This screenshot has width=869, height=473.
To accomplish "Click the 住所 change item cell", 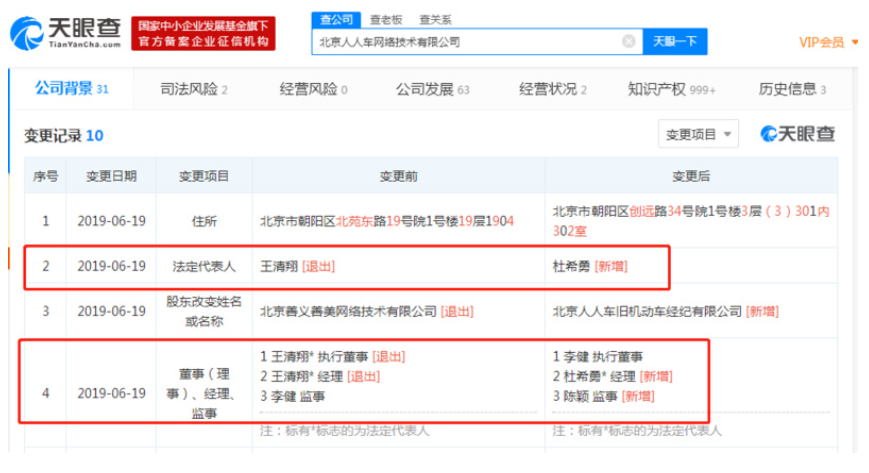I will [204, 221].
